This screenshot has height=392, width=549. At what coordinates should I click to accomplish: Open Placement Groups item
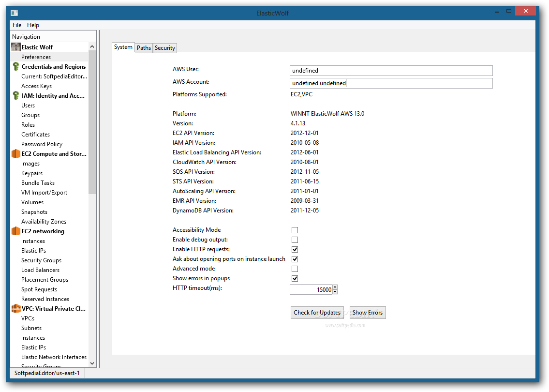coord(45,280)
